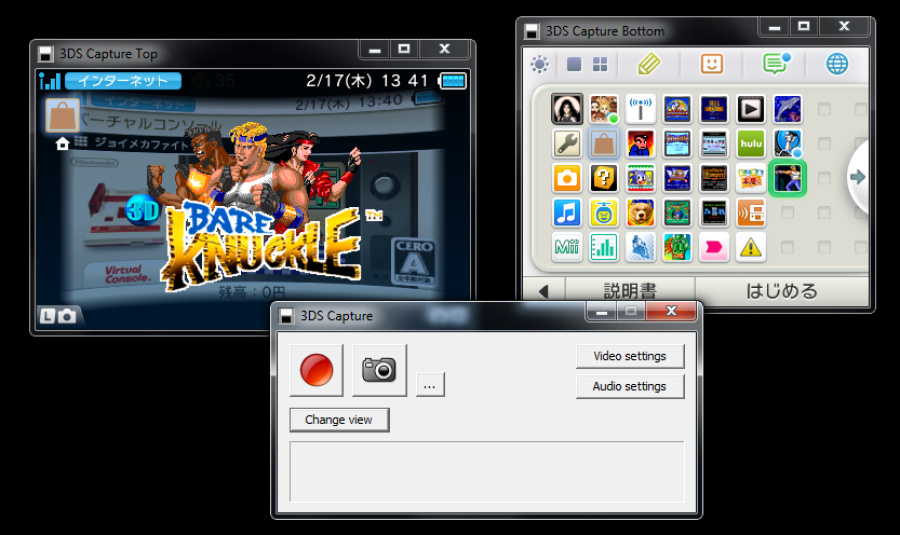Open the 説明書 manual button
This screenshot has width=900, height=535.
630,291
